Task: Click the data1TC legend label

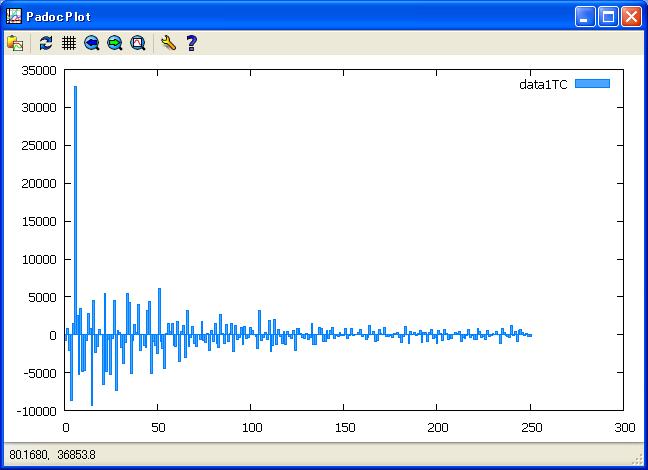Action: point(543,85)
